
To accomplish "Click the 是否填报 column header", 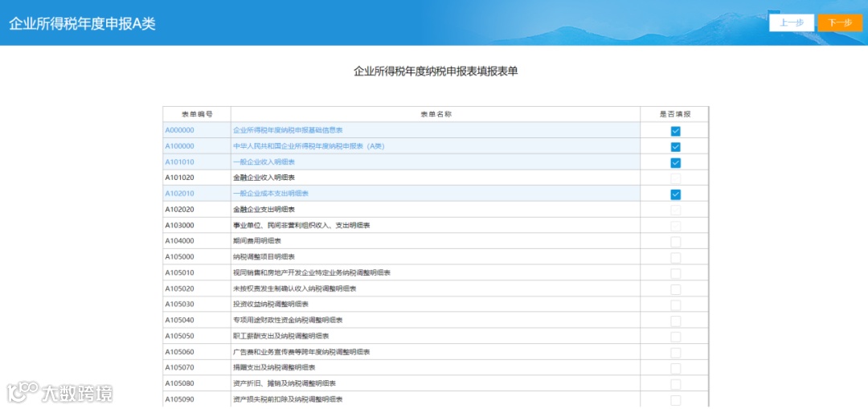I will point(675,115).
